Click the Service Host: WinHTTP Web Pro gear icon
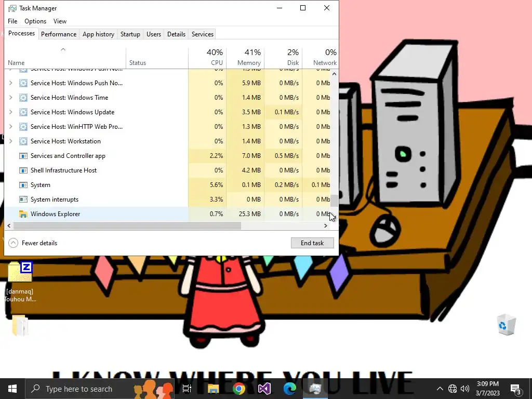Screen dimensions: 532x399 23,127
